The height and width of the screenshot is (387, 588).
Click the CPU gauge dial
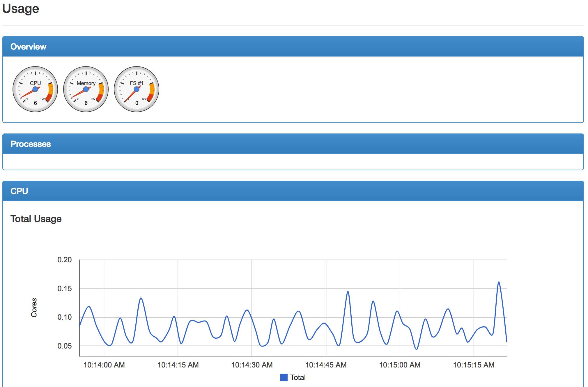coord(35,89)
